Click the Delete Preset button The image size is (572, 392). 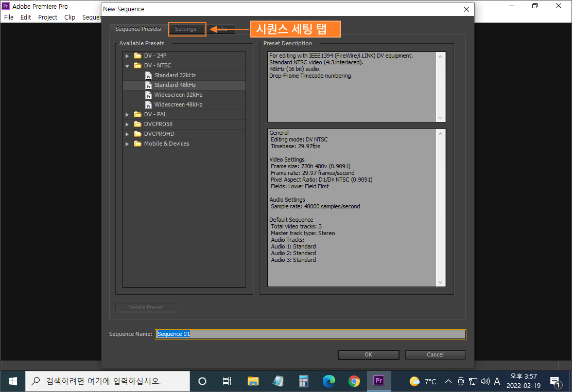(146, 308)
